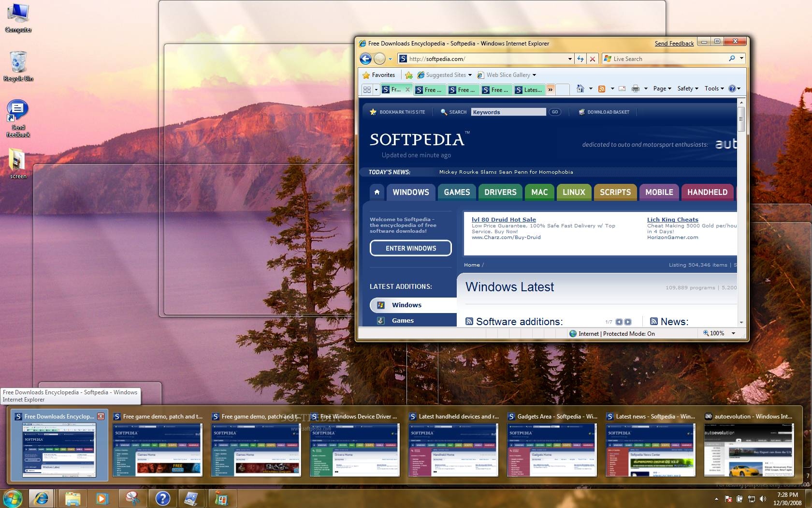Screen dimensions: 812x508
Task: Open the Tools menu dropdown
Action: pyautogui.click(x=714, y=89)
